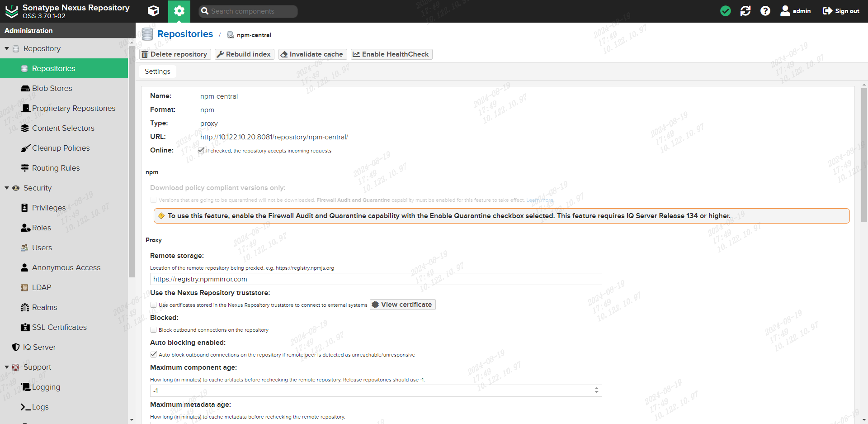Click Invalidate cache button
The width and height of the screenshot is (868, 424).
pos(312,54)
